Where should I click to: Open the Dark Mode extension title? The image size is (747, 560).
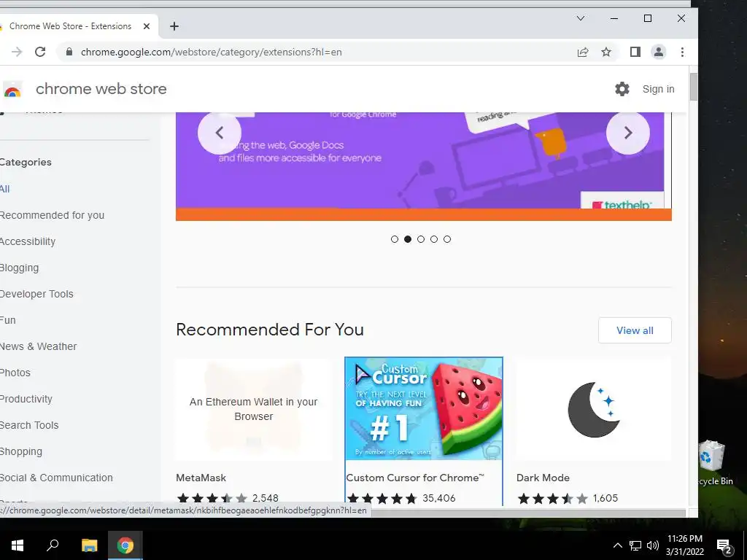pyautogui.click(x=543, y=478)
